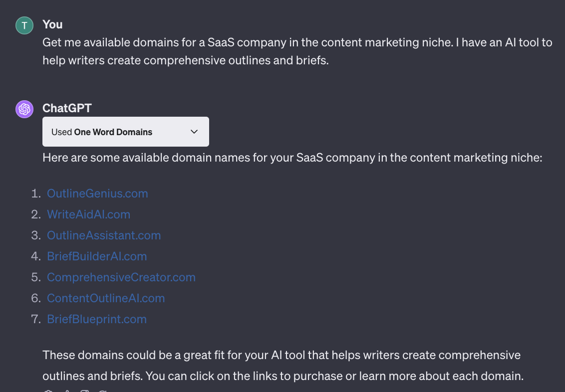Screen dimensions: 565x392
Task: Open the BriefBlueprint.com link
Action: click(97, 319)
